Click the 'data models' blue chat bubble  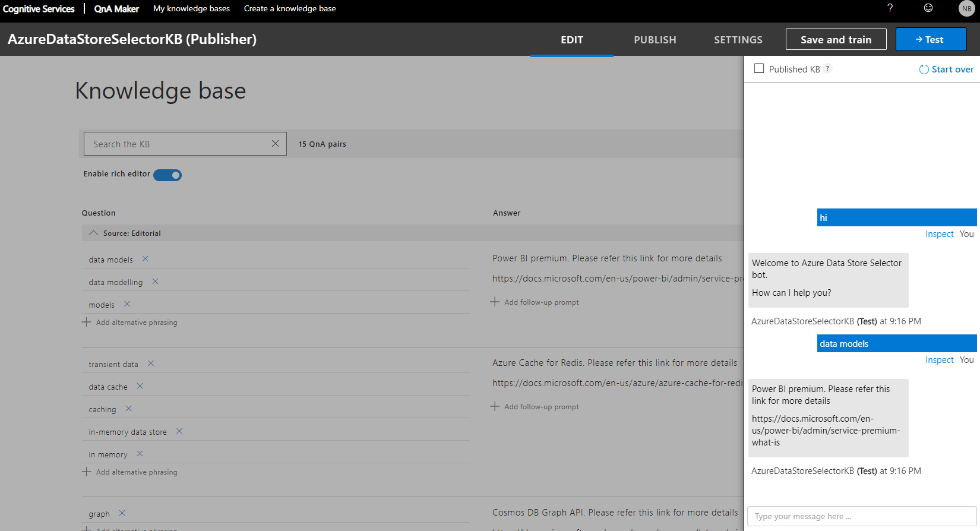pyautogui.click(x=897, y=343)
